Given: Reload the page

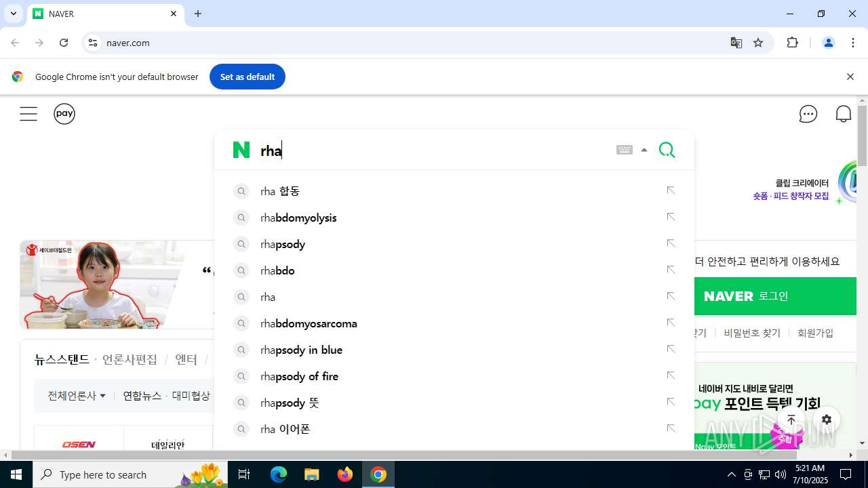Looking at the screenshot, I should (x=64, y=43).
